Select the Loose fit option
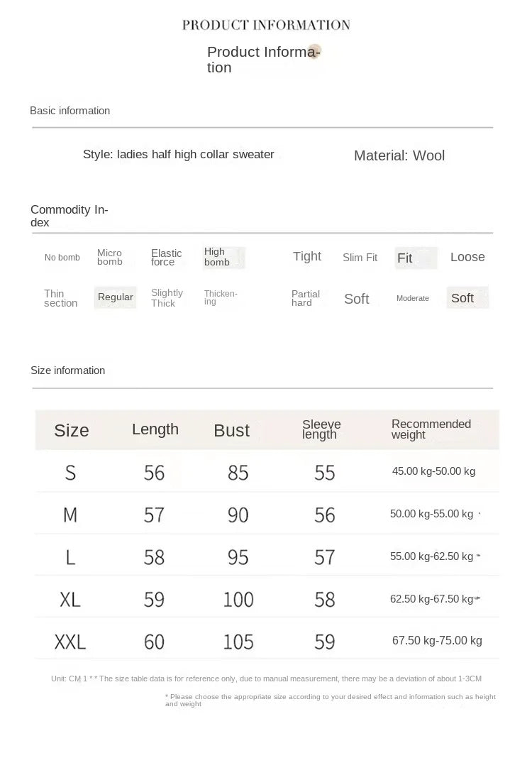 tap(467, 257)
